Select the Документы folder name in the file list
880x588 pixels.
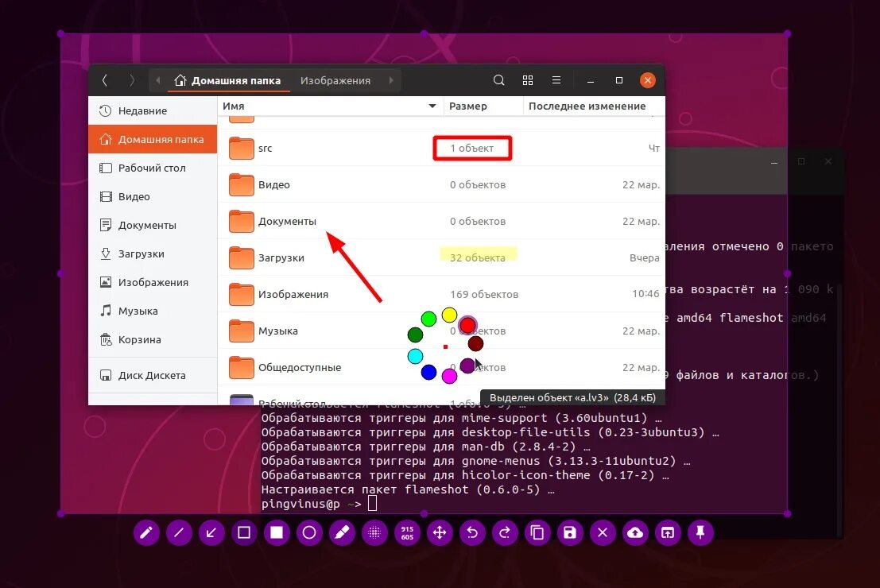287,222
